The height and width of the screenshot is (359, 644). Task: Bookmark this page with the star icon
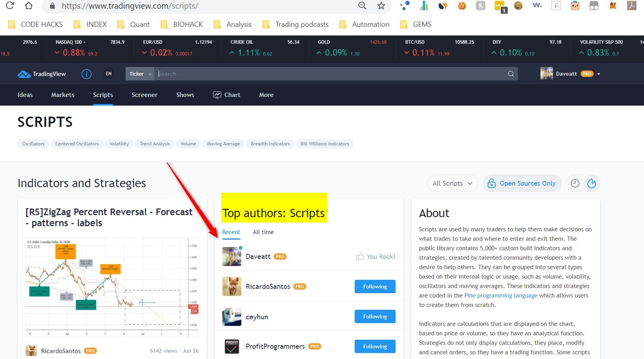point(381,6)
